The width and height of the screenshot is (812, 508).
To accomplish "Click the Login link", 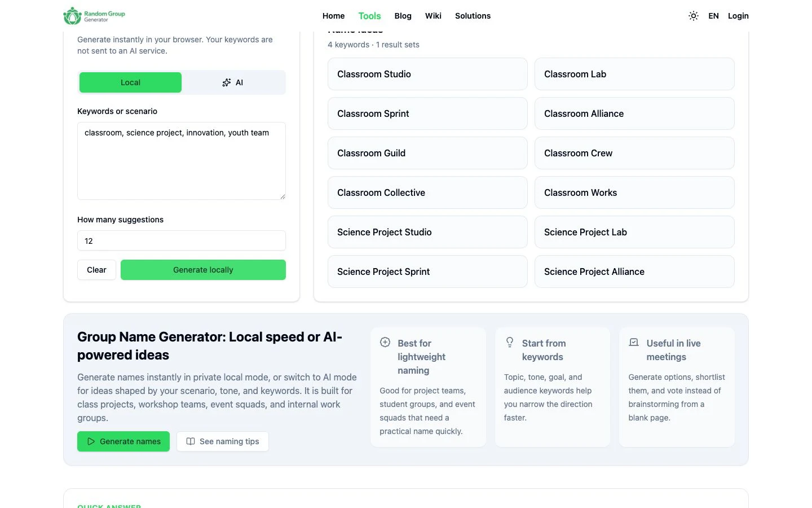I will pos(738,16).
